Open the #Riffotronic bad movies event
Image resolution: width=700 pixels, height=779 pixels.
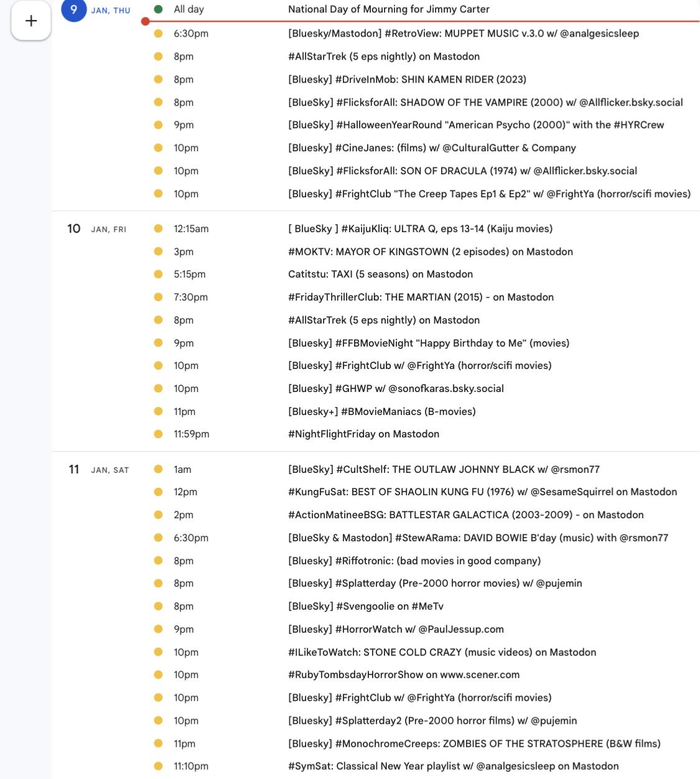414,561
